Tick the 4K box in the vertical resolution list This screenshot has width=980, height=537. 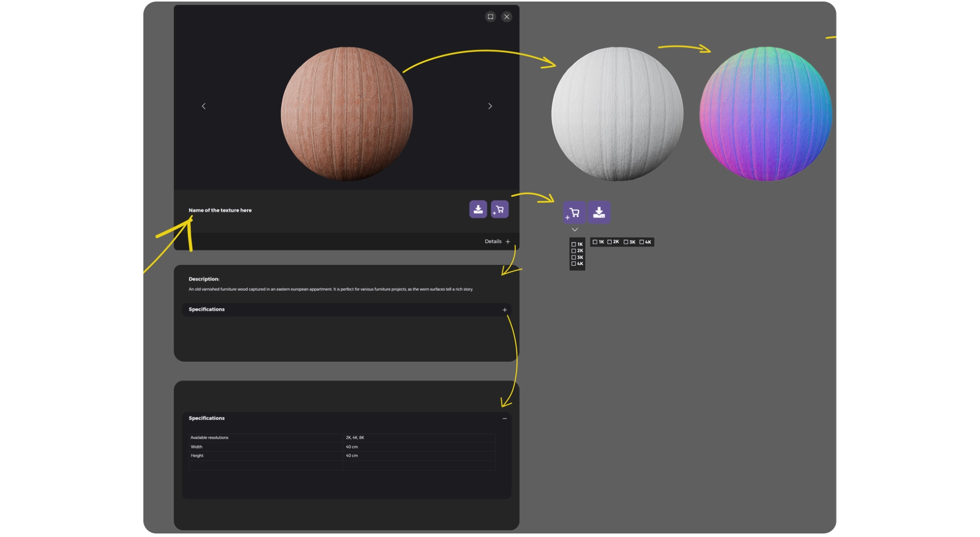574,264
